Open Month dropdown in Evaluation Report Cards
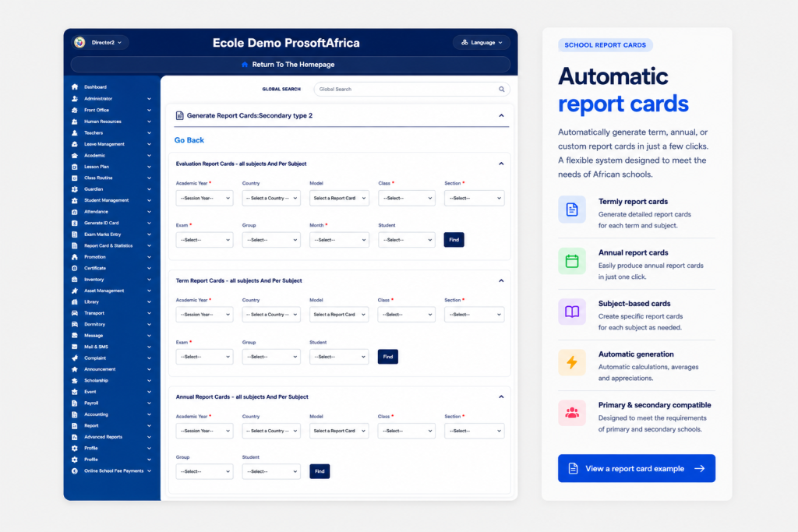This screenshot has width=798, height=532. 339,240
